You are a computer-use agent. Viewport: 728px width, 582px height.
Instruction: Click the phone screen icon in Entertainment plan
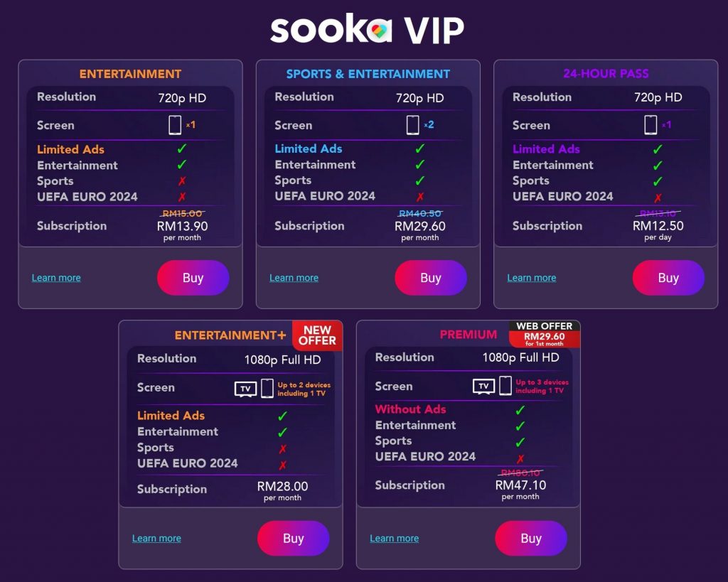click(175, 125)
